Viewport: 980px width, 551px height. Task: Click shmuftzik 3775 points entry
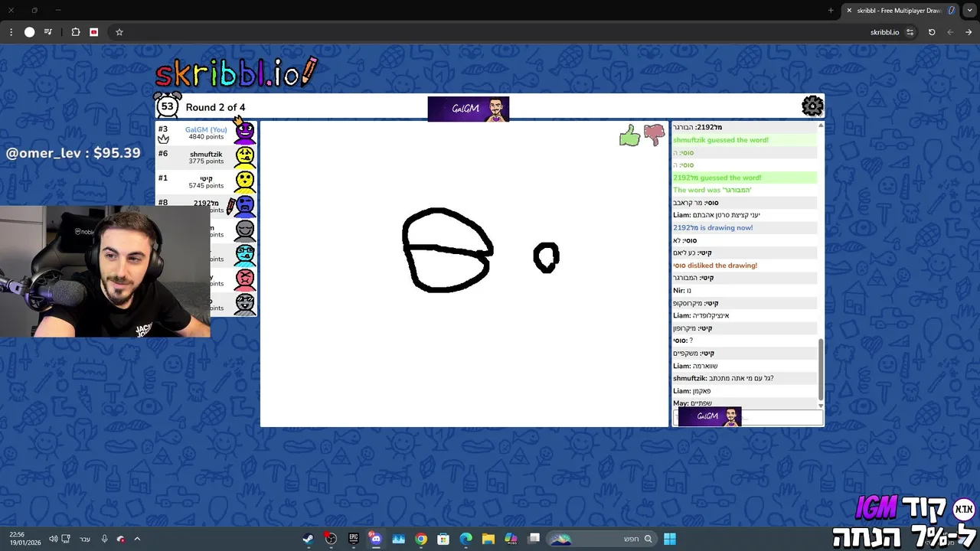pos(206,158)
